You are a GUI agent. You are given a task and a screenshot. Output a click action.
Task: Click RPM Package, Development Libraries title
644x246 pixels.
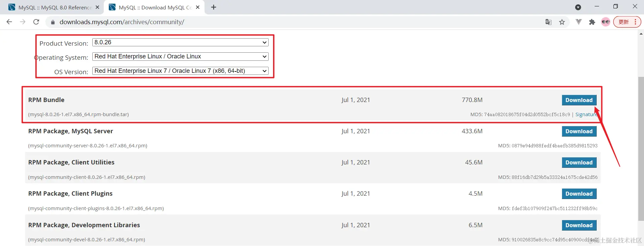84,225
